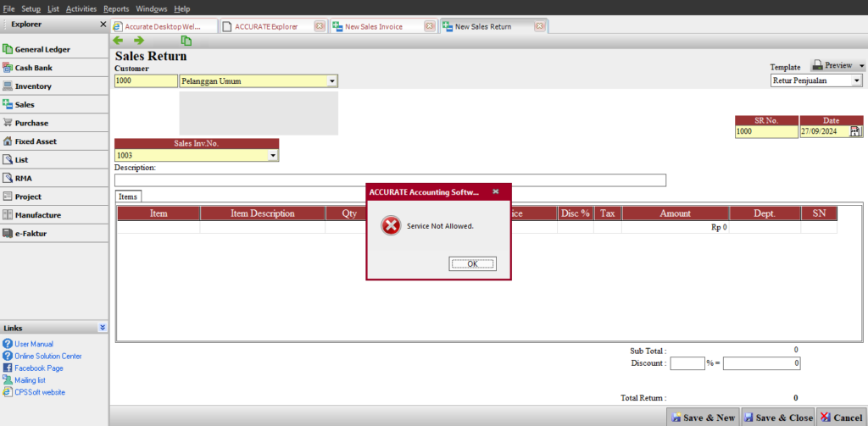Click the Dept. column header
Image resolution: width=868 pixels, height=426 pixels.
pos(765,213)
